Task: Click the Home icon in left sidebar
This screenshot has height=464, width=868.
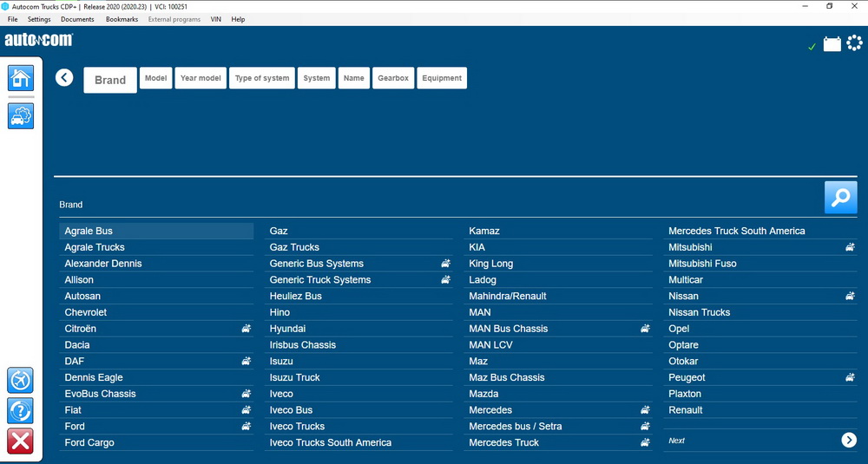Action: 21,78
